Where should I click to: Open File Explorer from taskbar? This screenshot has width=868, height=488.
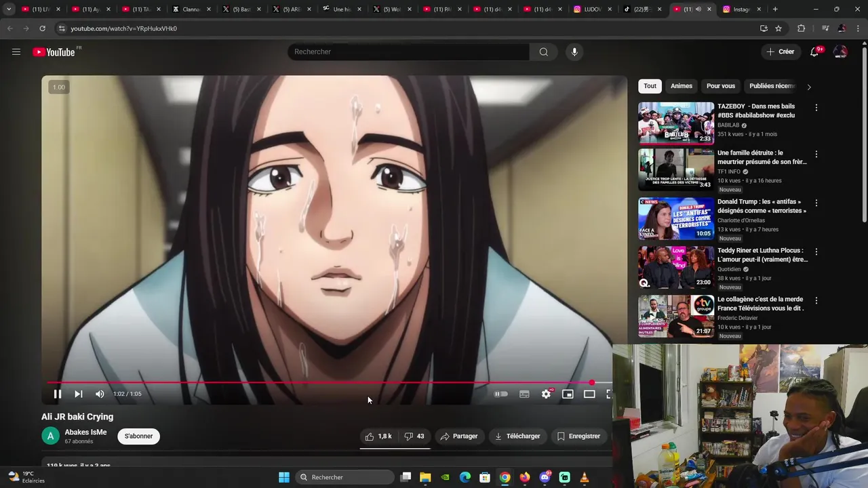(x=425, y=477)
